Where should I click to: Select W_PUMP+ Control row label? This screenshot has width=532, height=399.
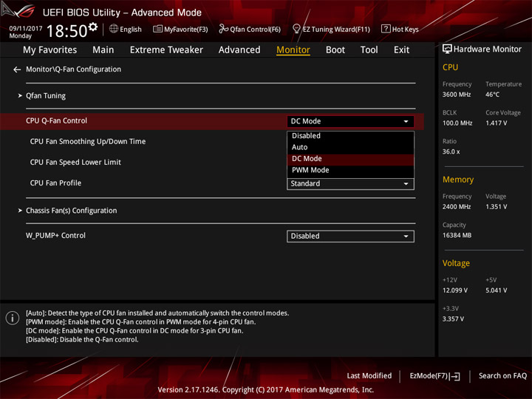pyautogui.click(x=55, y=236)
